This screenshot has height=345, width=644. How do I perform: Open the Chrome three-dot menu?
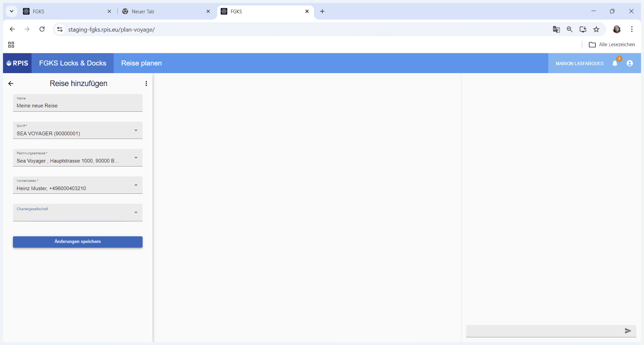coord(632,29)
